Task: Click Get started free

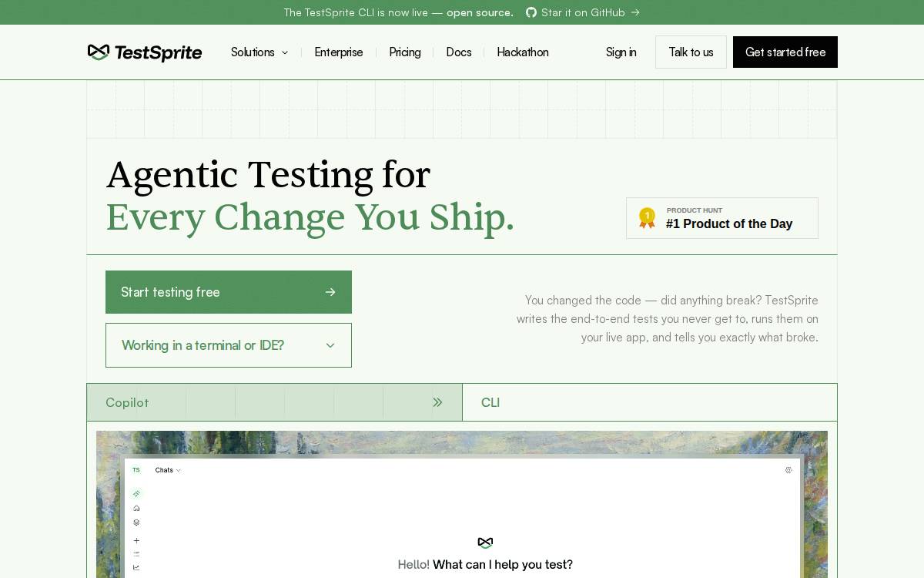Action: [785, 52]
